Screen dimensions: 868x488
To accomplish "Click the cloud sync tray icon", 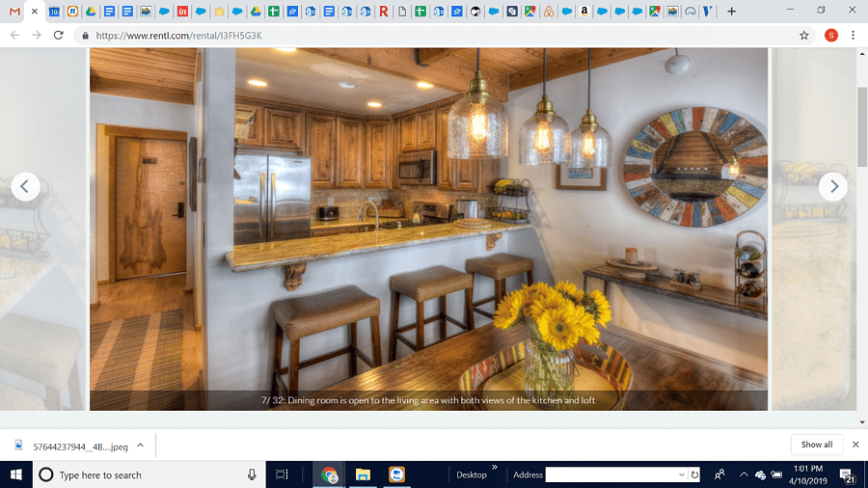I will click(x=760, y=474).
